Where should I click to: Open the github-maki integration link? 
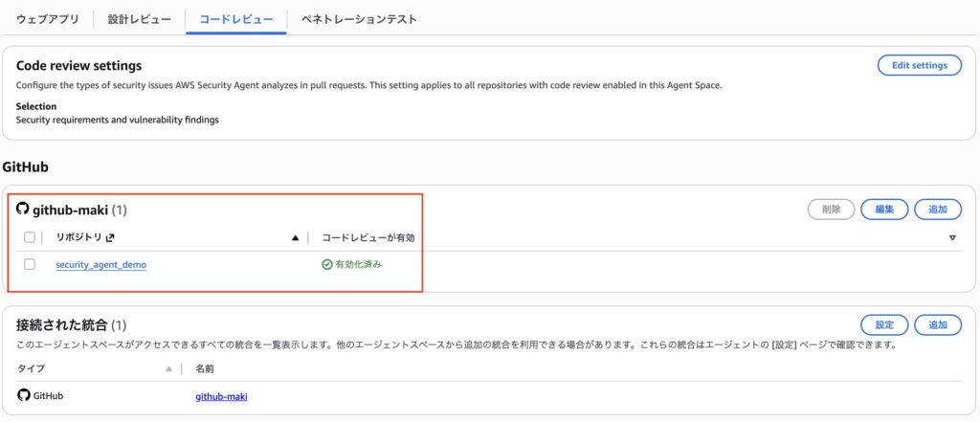point(221,395)
